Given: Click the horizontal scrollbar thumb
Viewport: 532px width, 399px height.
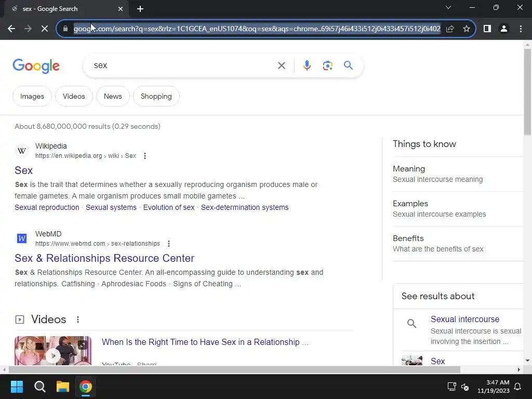Looking at the screenshot, I should point(234,369).
